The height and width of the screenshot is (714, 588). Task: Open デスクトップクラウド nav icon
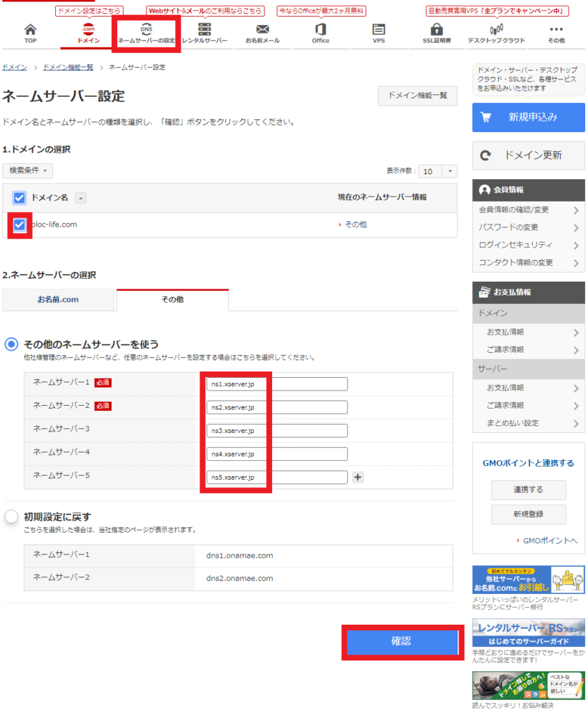[x=497, y=33]
